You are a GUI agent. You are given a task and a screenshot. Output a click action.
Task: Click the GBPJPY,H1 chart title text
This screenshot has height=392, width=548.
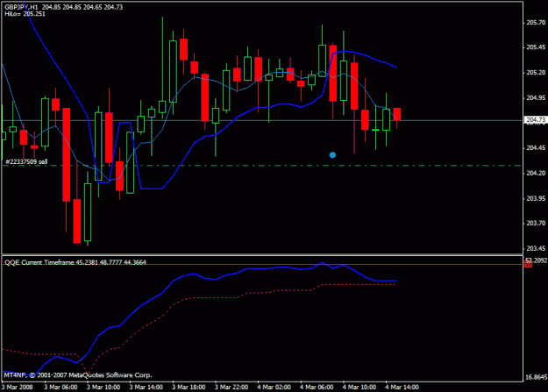click(22, 7)
